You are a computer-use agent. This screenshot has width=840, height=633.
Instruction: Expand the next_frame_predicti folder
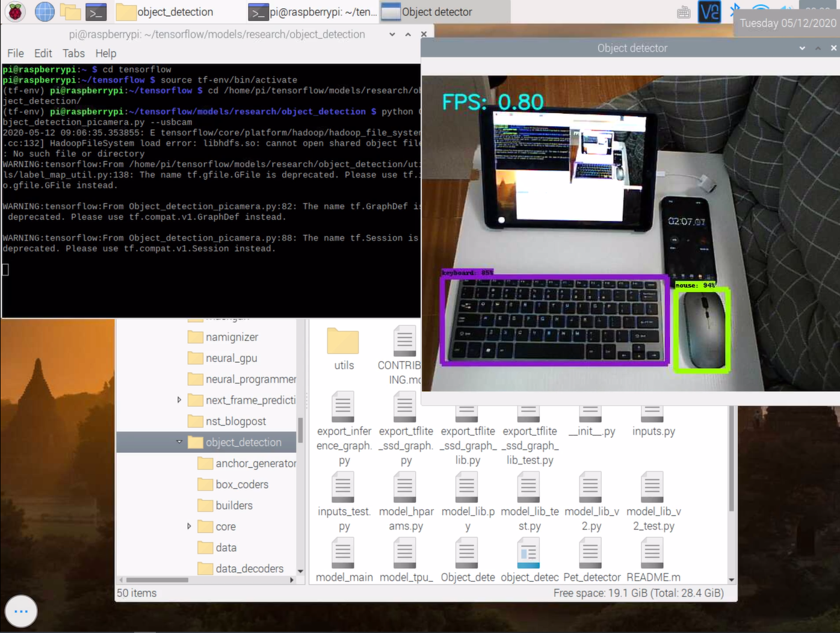(179, 400)
